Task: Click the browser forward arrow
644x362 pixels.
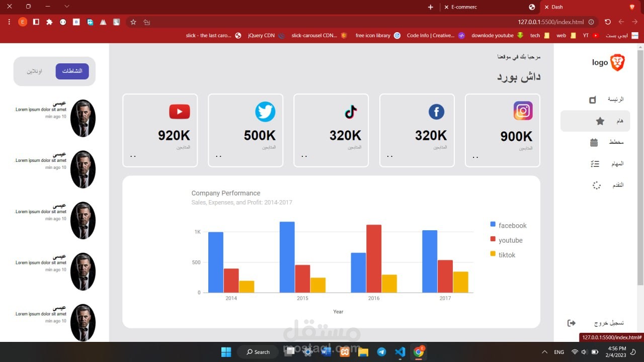Action: 634,22
